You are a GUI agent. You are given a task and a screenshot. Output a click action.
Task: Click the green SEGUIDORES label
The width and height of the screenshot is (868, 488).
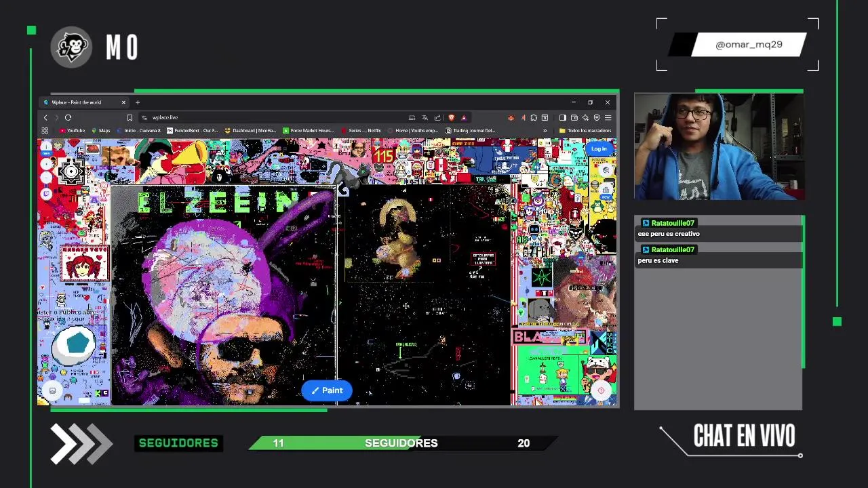[178, 443]
